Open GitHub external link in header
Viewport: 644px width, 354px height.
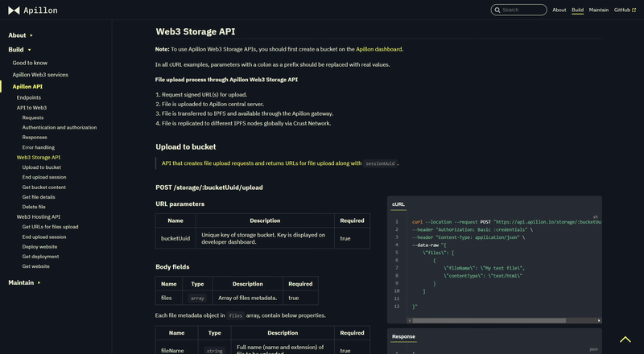pyautogui.click(x=624, y=10)
